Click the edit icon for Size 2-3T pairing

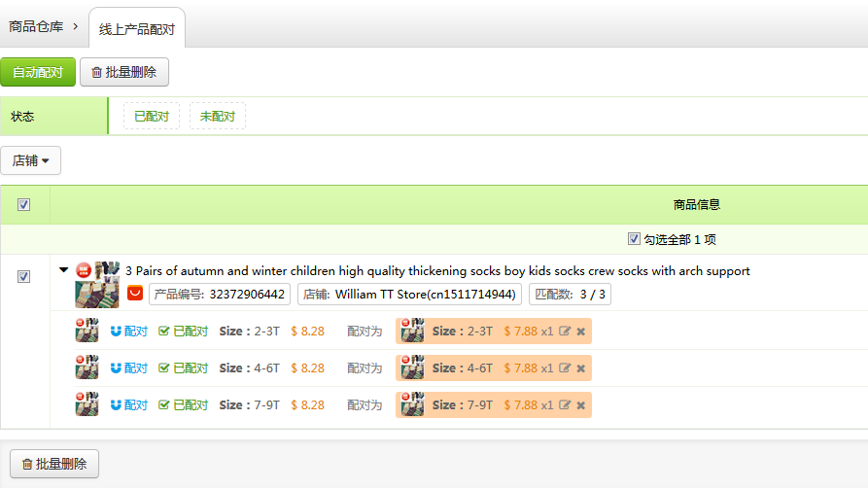pos(565,332)
